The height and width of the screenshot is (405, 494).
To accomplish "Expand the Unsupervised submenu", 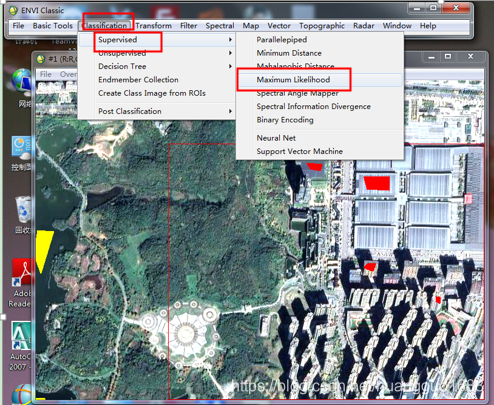I will [x=157, y=53].
